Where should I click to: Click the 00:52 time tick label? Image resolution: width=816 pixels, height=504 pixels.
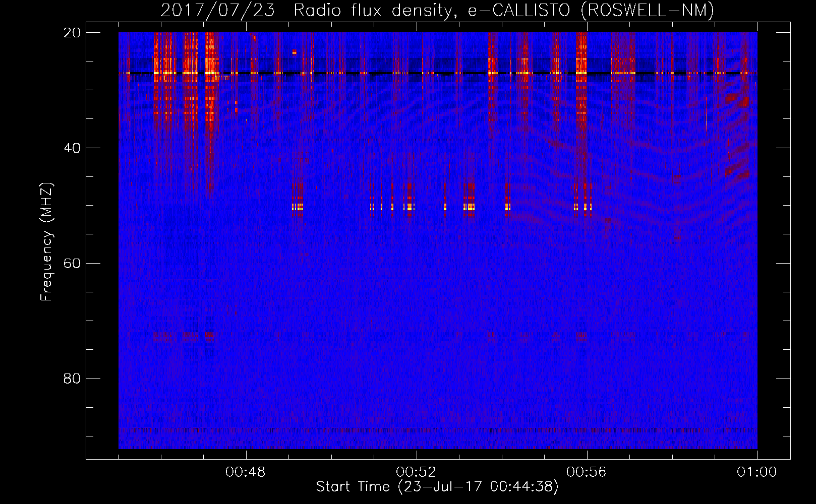[x=416, y=472]
